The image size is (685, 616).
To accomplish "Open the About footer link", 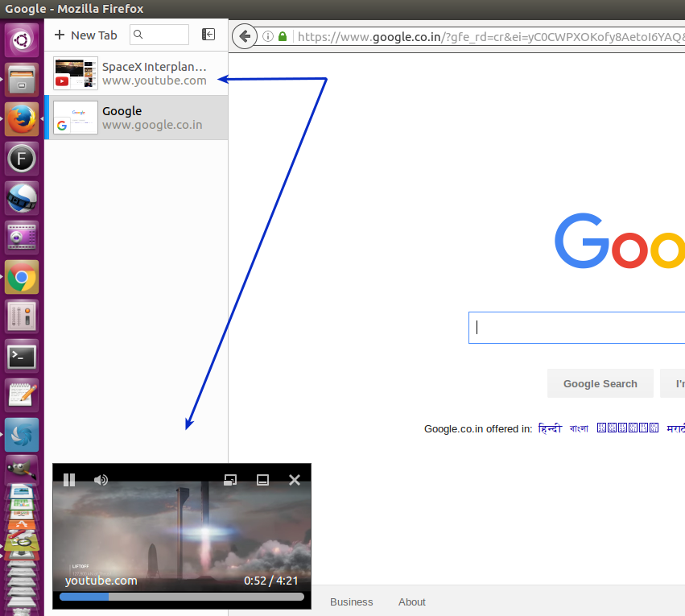I will click(412, 602).
